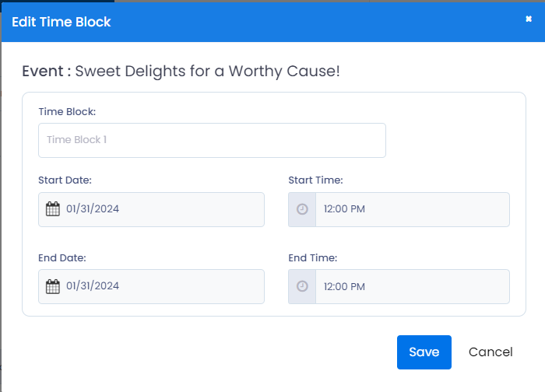Focus the Time Block 1 name field
Screen dimensions: 545x392
pos(212,140)
